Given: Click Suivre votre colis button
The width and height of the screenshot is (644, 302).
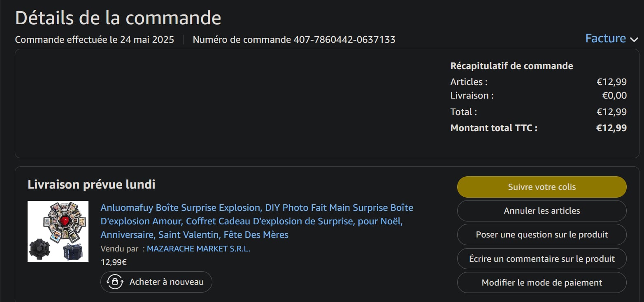Looking at the screenshot, I should click(x=542, y=187).
